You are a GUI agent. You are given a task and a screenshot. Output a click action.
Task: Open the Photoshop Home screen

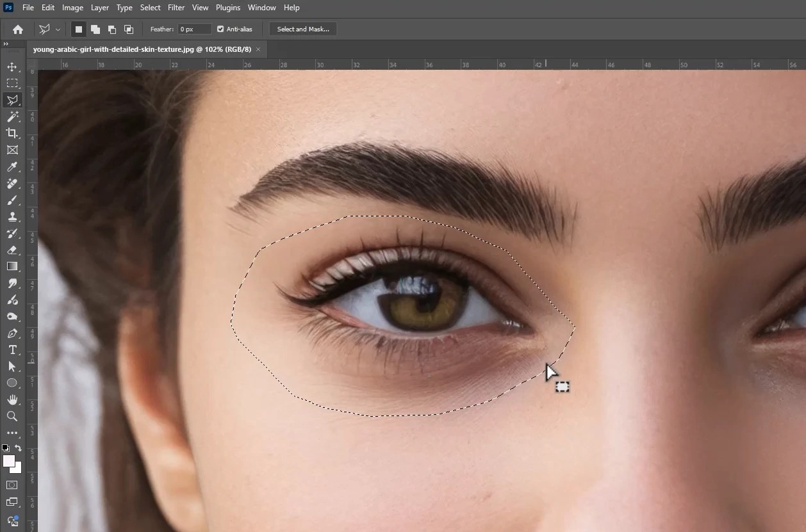pyautogui.click(x=17, y=29)
